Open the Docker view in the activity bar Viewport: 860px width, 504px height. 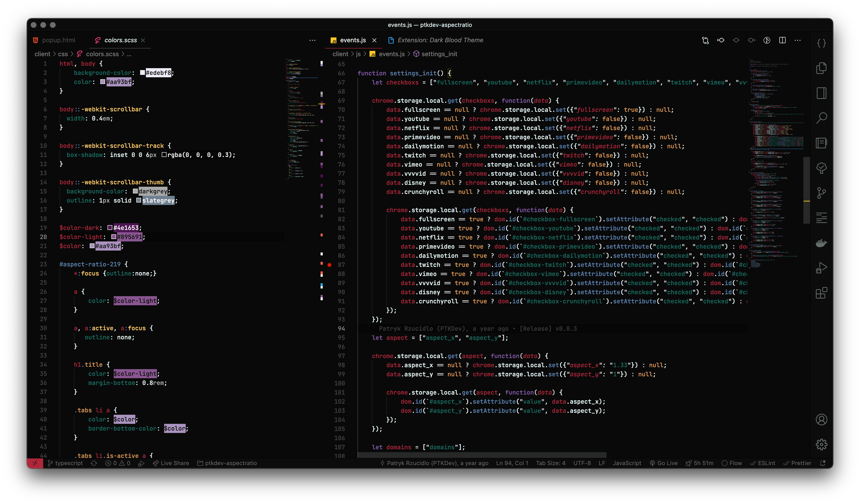pos(821,243)
